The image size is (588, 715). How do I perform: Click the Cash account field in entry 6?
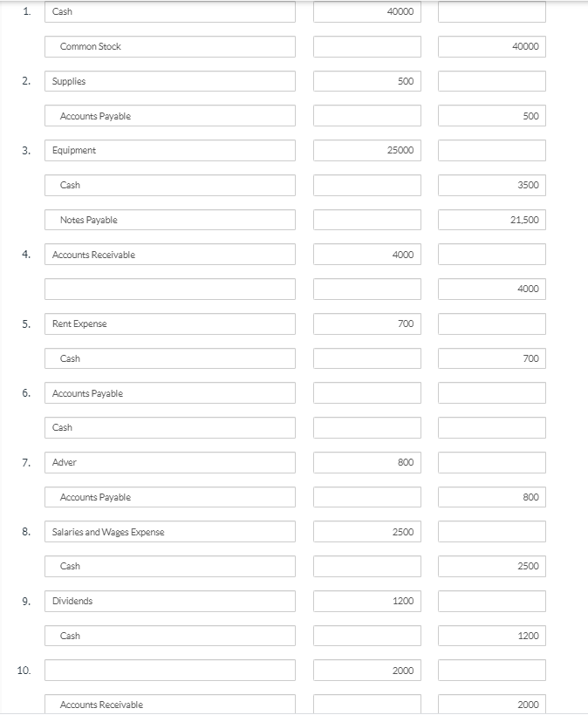point(171,427)
